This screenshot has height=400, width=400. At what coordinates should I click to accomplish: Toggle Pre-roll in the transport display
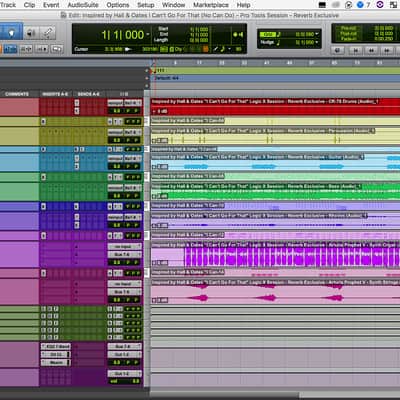(x=348, y=28)
